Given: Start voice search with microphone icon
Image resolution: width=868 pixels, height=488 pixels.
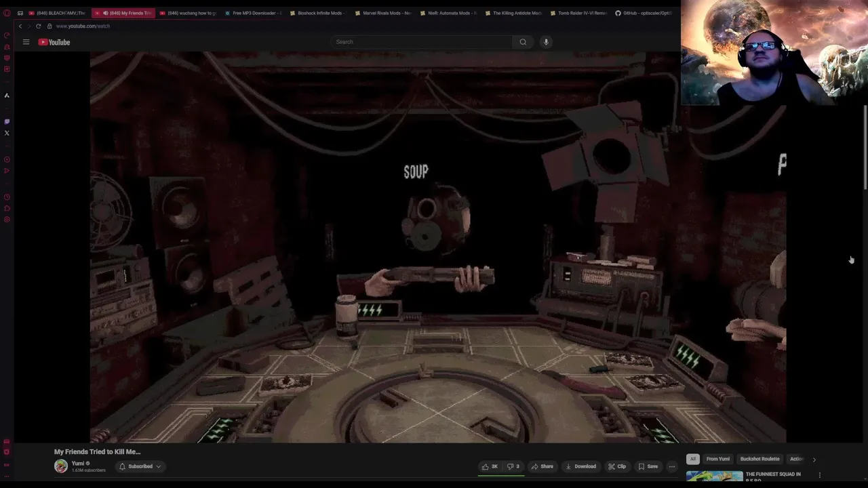Looking at the screenshot, I should [546, 42].
